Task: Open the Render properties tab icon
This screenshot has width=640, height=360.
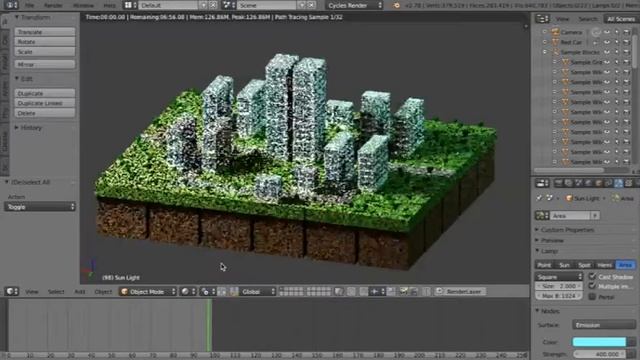Action: click(x=558, y=183)
